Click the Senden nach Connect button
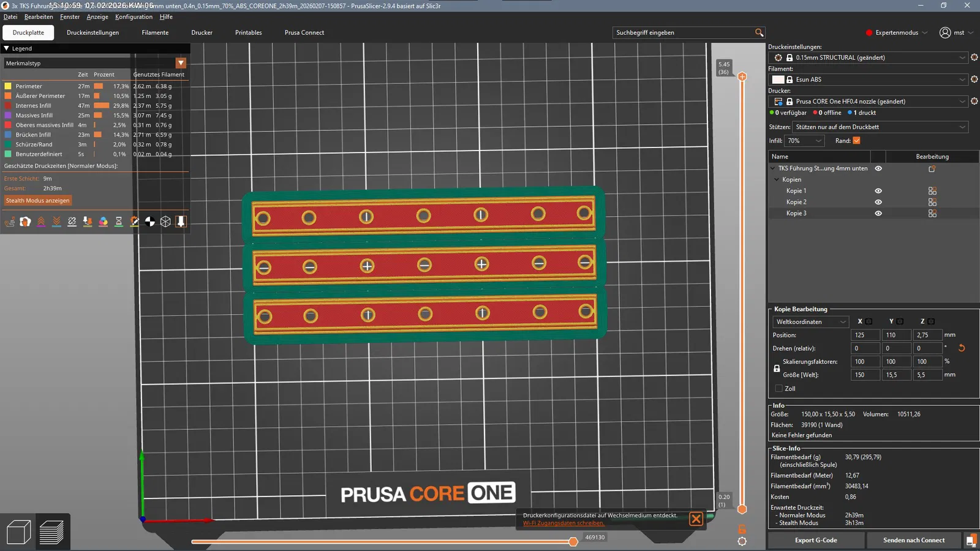 pos(914,540)
